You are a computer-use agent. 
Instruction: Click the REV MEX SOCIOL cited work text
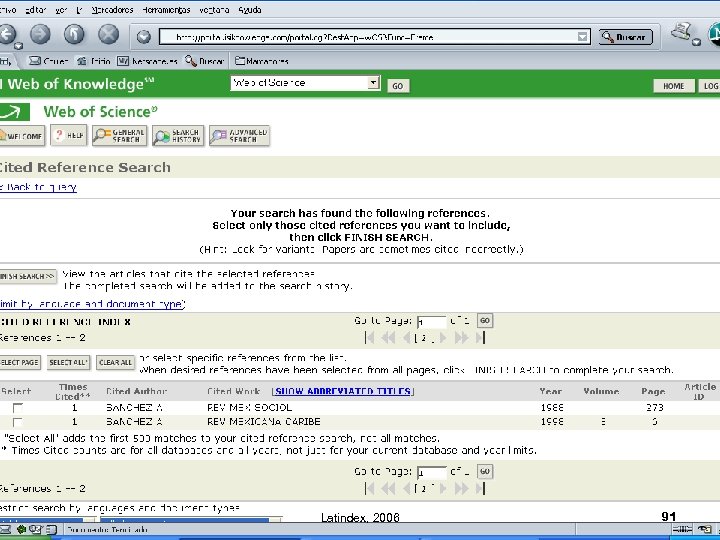pos(249,407)
